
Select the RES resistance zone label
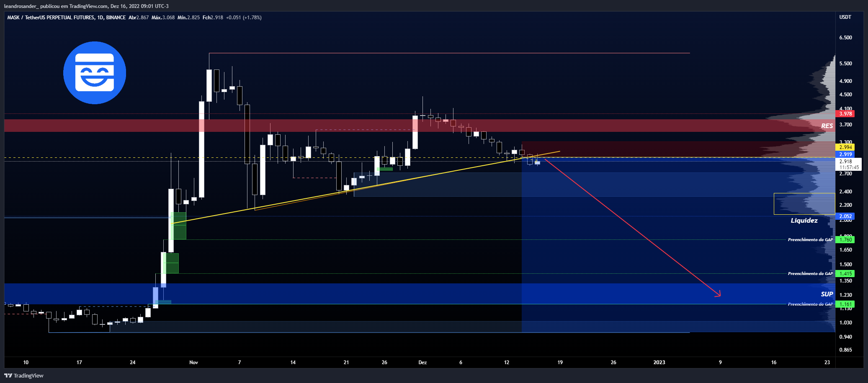(x=827, y=126)
